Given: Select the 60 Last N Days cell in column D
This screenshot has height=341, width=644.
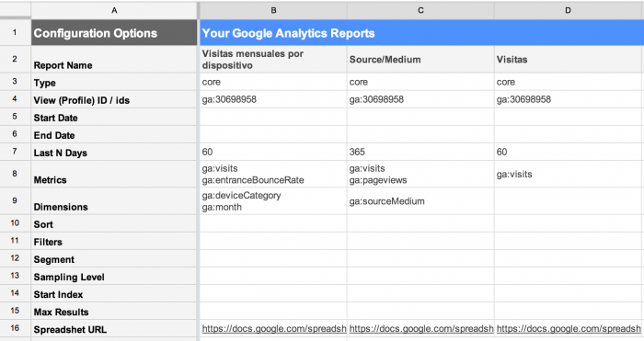Looking at the screenshot, I should click(568, 153).
